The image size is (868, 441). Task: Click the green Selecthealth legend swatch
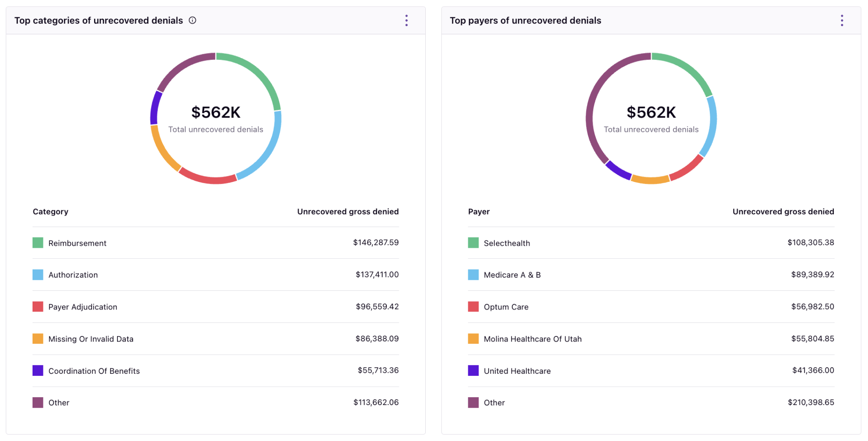pyautogui.click(x=473, y=243)
